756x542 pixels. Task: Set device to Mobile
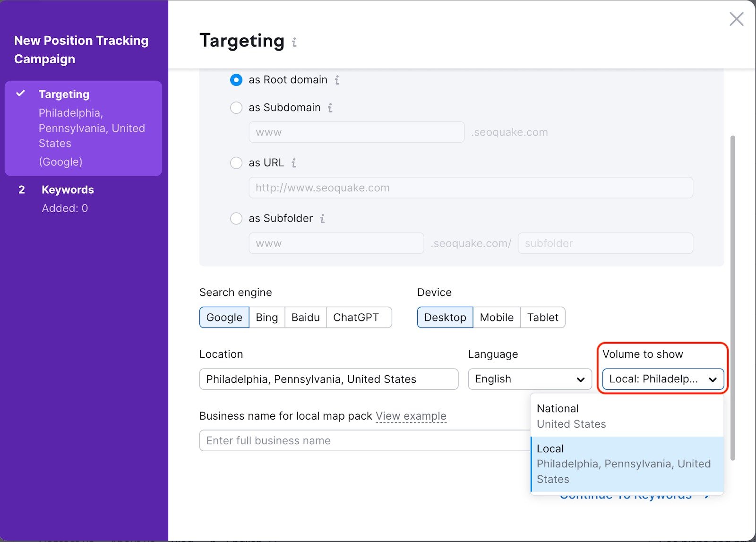pyautogui.click(x=496, y=318)
